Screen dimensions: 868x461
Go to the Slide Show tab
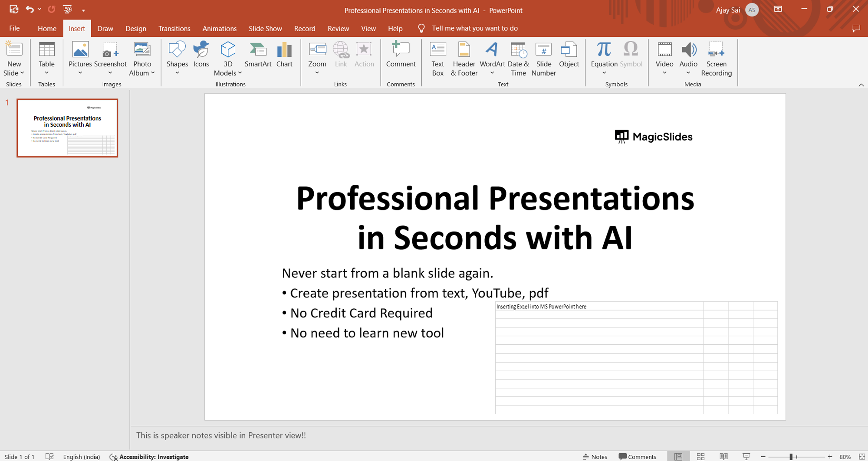coord(265,28)
